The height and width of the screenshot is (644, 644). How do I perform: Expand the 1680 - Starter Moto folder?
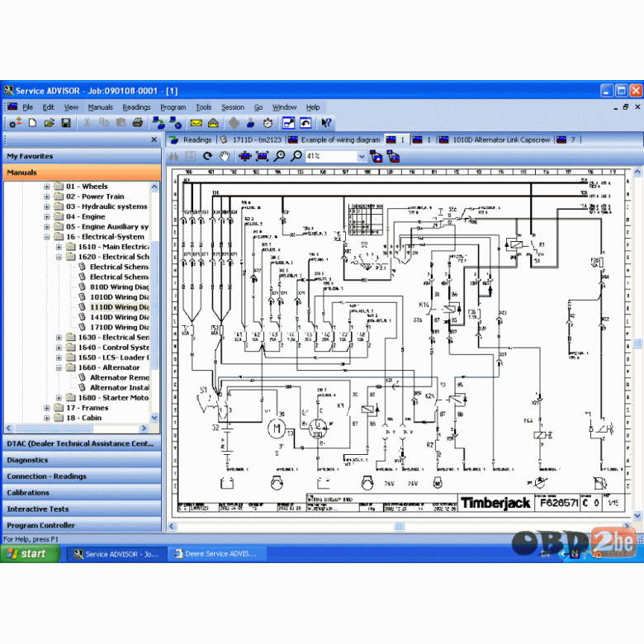(x=59, y=398)
